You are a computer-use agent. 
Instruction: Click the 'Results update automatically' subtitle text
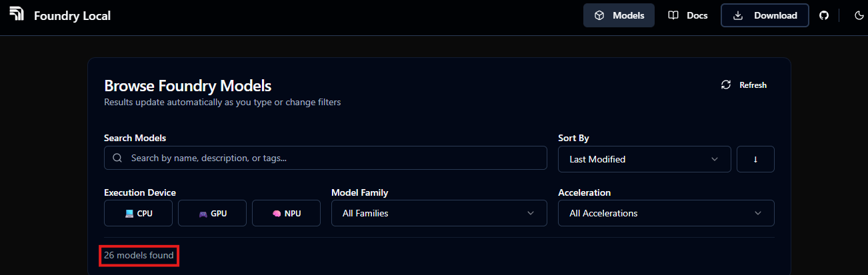(223, 103)
